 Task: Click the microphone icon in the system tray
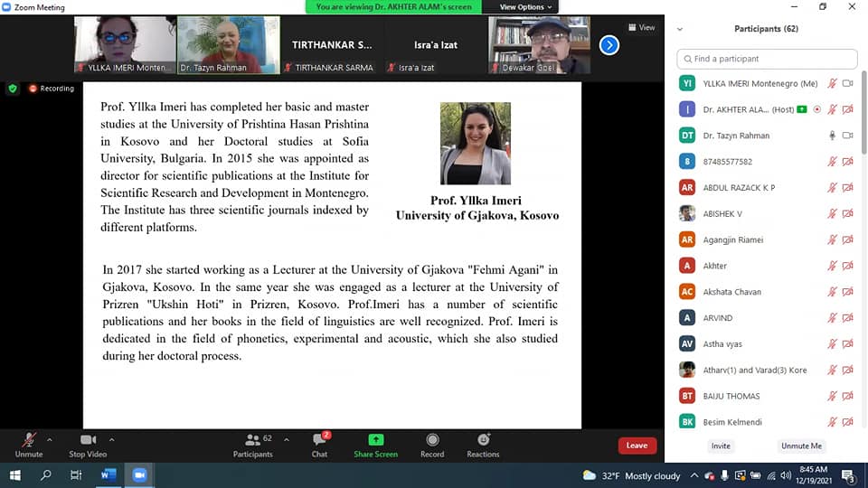(x=724, y=476)
